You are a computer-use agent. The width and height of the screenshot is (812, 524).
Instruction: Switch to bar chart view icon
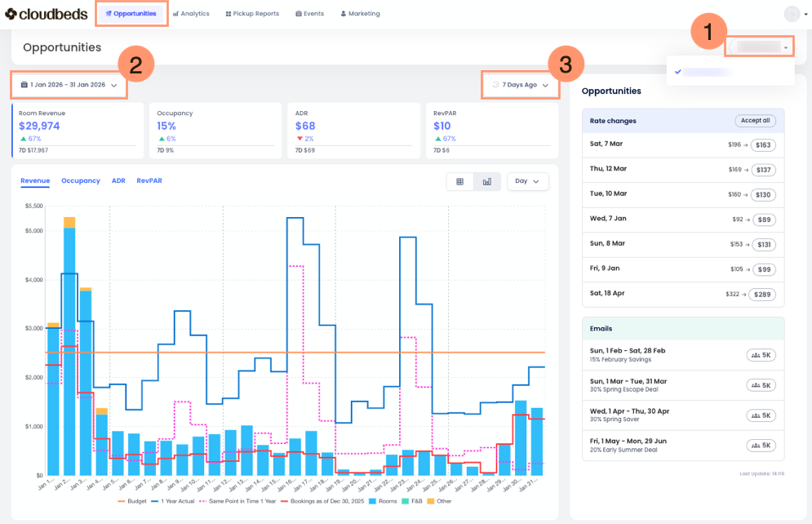tap(487, 181)
